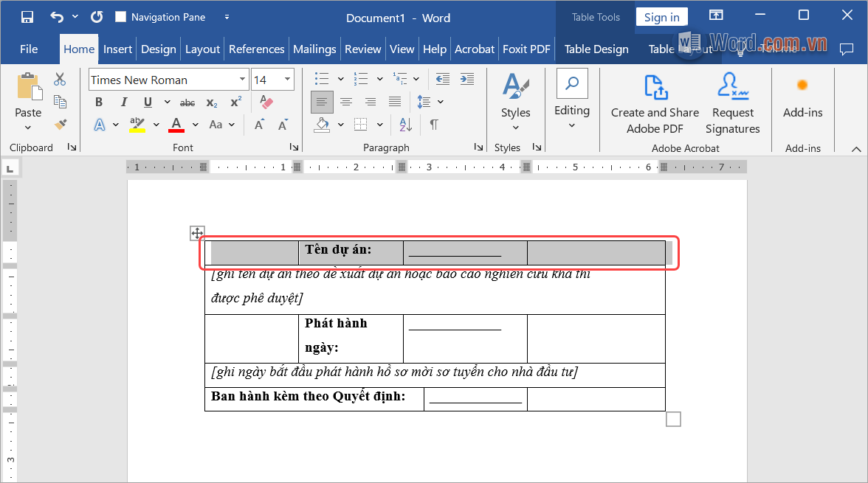Click the Sort A-Z icon
The width and height of the screenshot is (868, 483).
[405, 125]
